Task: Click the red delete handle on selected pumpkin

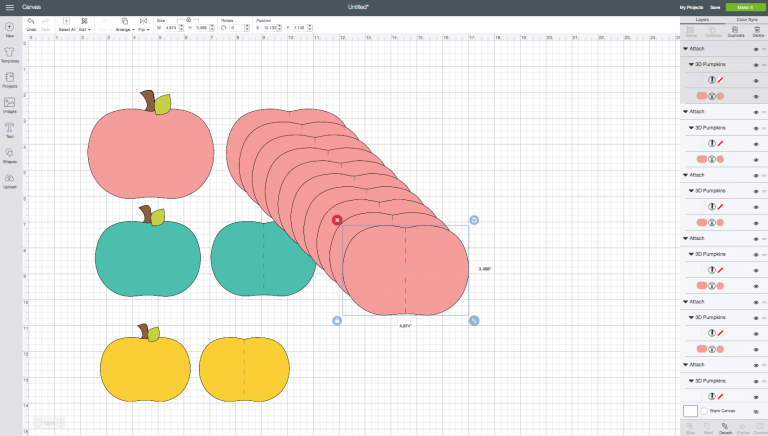Action: coord(336,220)
